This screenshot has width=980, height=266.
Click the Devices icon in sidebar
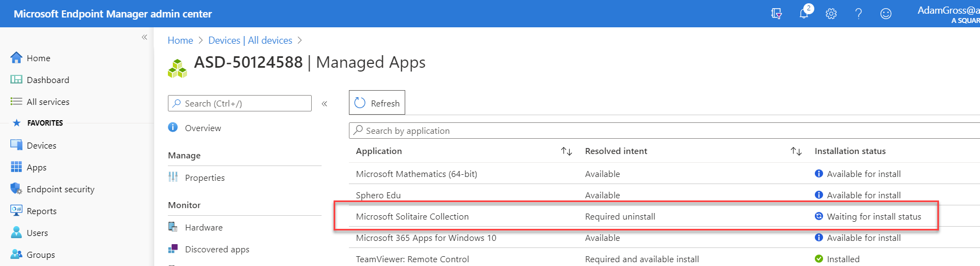pyautogui.click(x=16, y=145)
